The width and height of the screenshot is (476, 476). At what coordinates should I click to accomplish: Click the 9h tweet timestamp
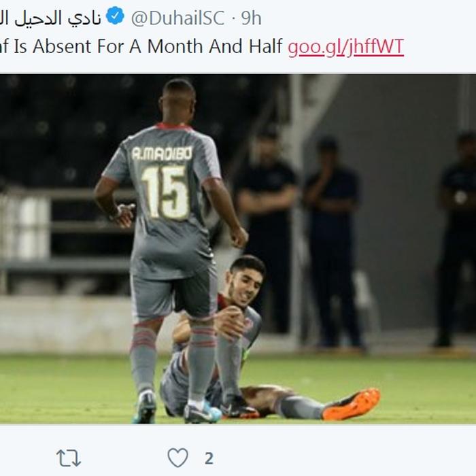pos(251,18)
